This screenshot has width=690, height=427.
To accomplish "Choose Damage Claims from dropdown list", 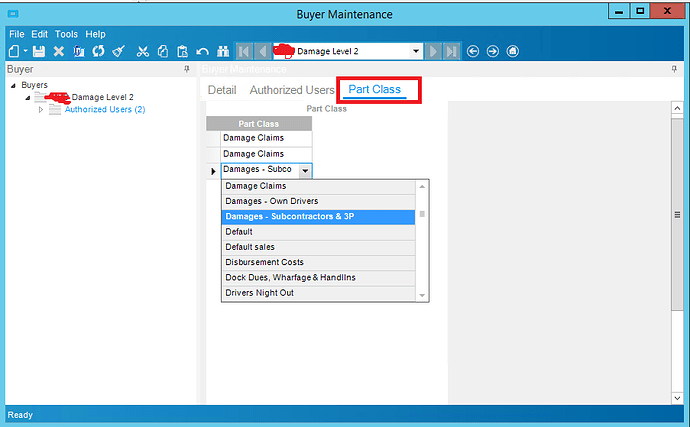I will pos(318,186).
